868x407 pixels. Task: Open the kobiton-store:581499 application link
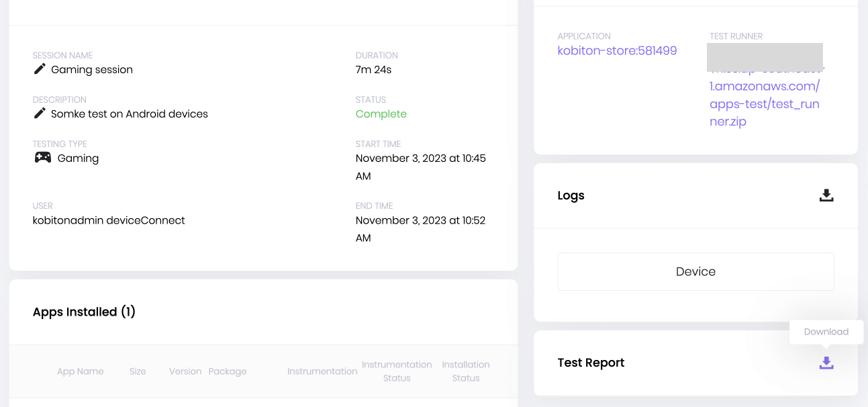(617, 51)
